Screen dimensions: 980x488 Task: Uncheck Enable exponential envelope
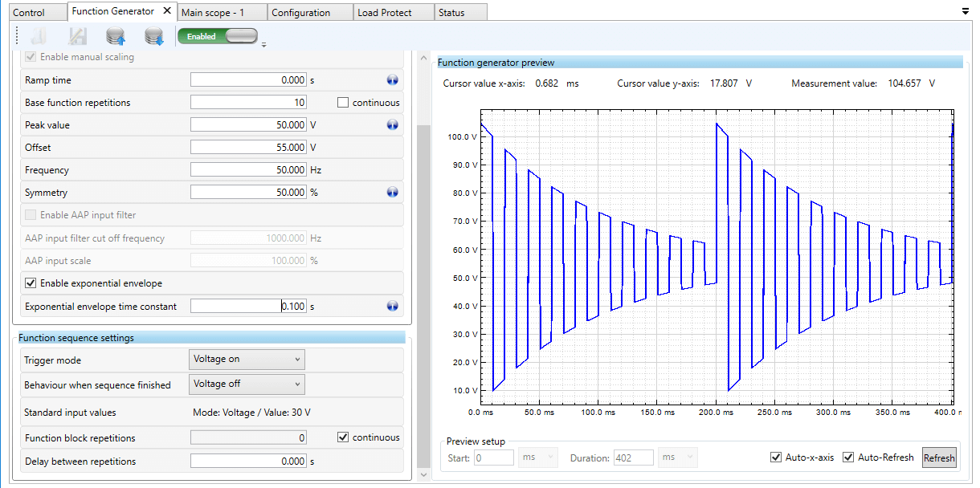31,283
